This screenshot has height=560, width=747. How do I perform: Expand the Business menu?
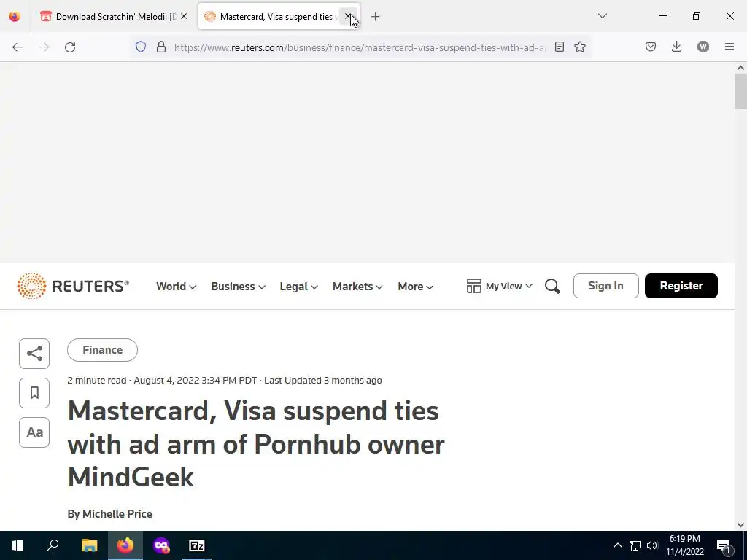[x=238, y=286]
